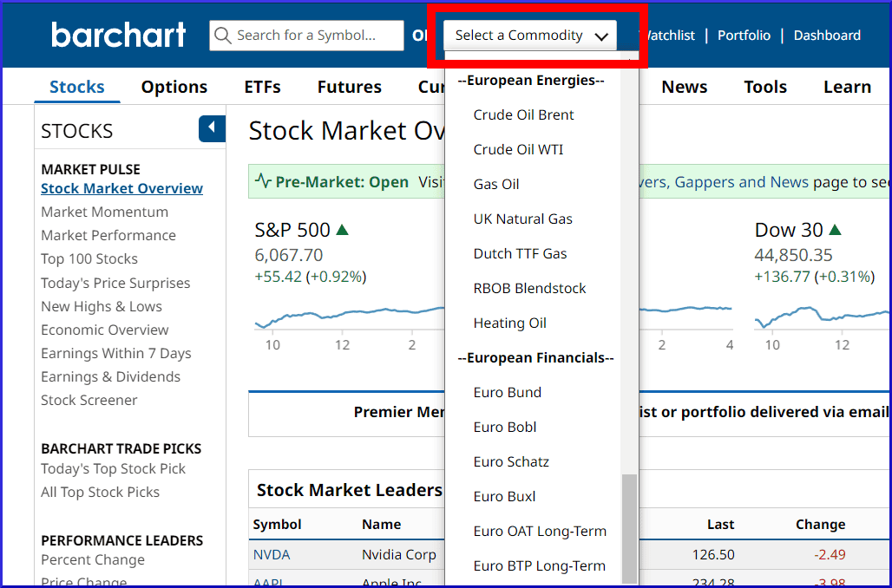Click the Barchart logo
Screen dimensions: 892x588
click(x=118, y=35)
